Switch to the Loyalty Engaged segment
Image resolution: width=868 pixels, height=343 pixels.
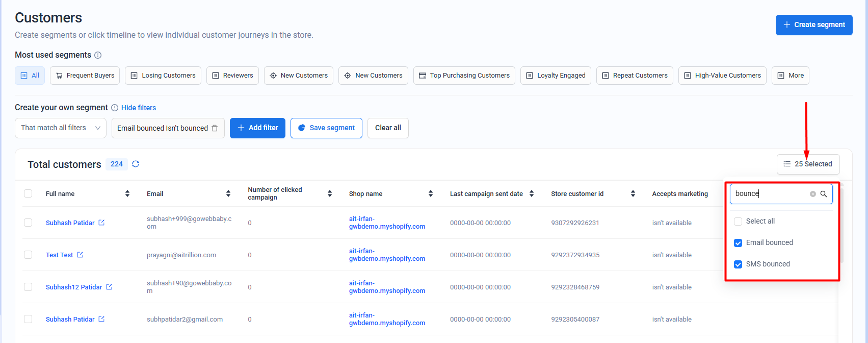pos(556,76)
